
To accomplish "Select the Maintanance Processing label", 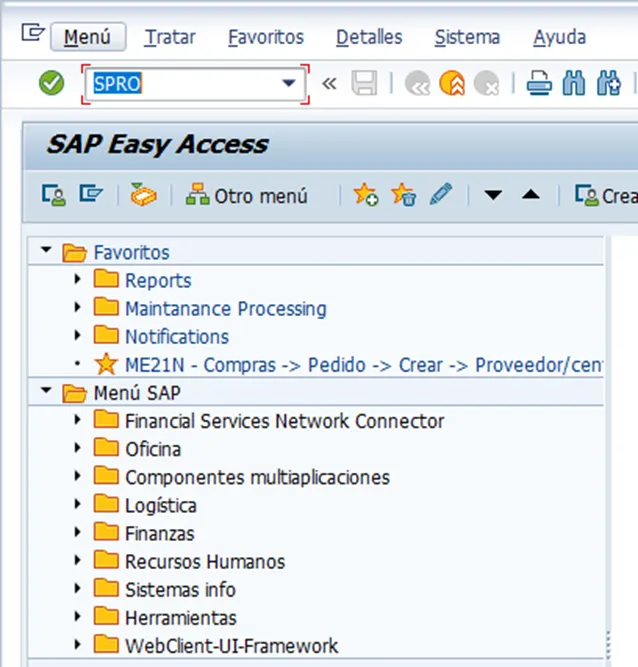I will coord(226,309).
